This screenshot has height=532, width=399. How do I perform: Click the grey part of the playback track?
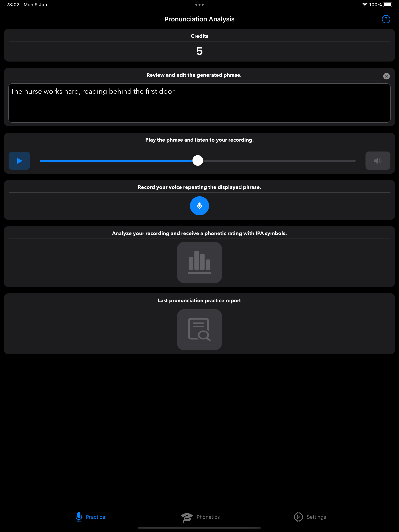(279, 161)
